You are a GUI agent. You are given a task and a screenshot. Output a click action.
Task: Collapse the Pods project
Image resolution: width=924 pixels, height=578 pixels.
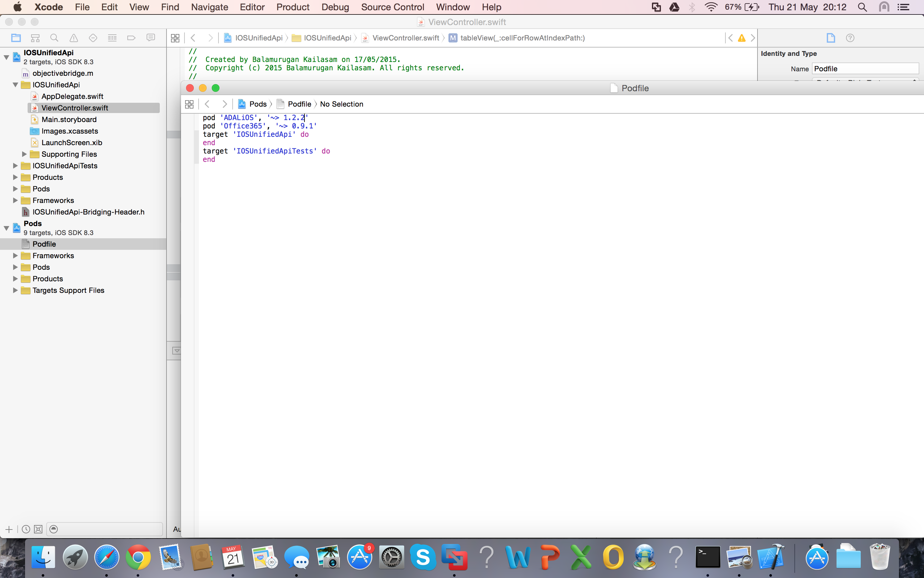[6, 228]
